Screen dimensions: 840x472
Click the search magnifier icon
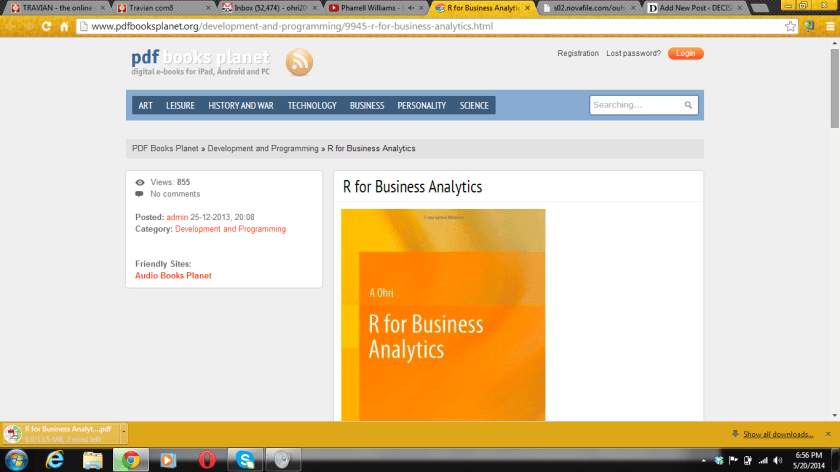click(688, 105)
